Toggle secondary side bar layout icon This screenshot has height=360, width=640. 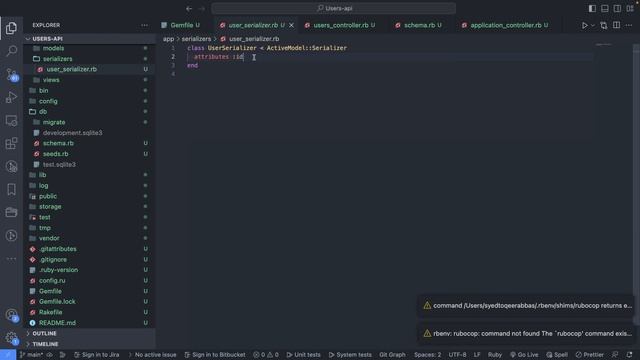(x=617, y=8)
